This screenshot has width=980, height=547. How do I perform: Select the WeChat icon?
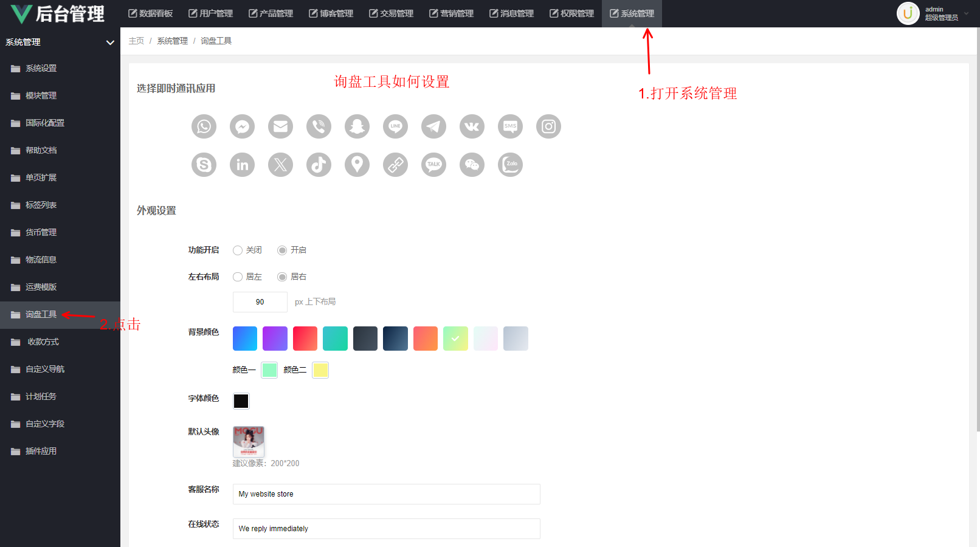tap(472, 165)
